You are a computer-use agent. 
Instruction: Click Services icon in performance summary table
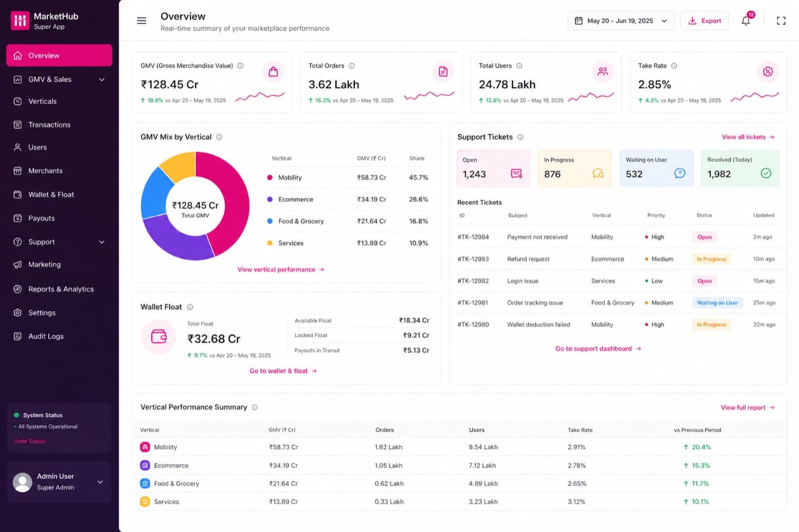pyautogui.click(x=145, y=502)
